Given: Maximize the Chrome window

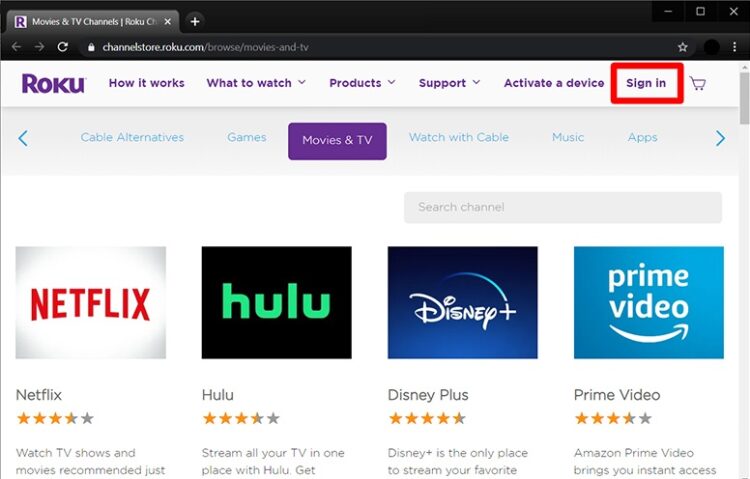Looking at the screenshot, I should point(700,11).
